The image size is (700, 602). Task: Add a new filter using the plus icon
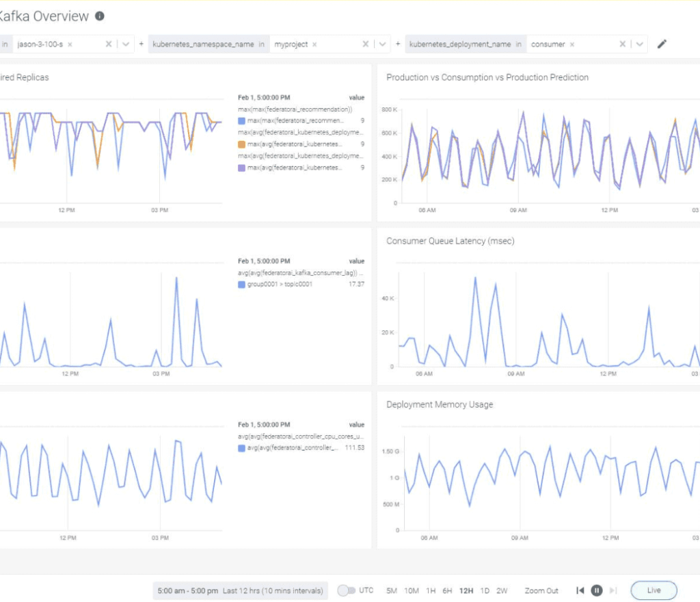pos(139,43)
